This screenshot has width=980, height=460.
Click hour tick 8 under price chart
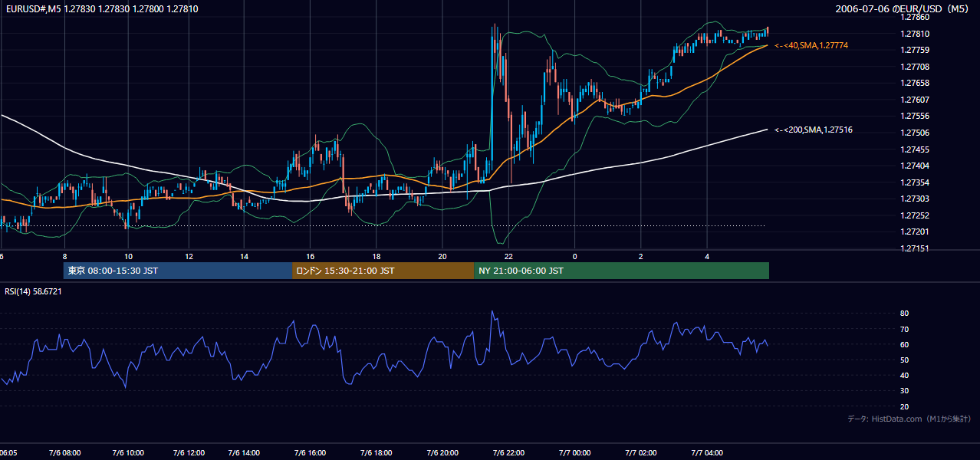point(64,256)
